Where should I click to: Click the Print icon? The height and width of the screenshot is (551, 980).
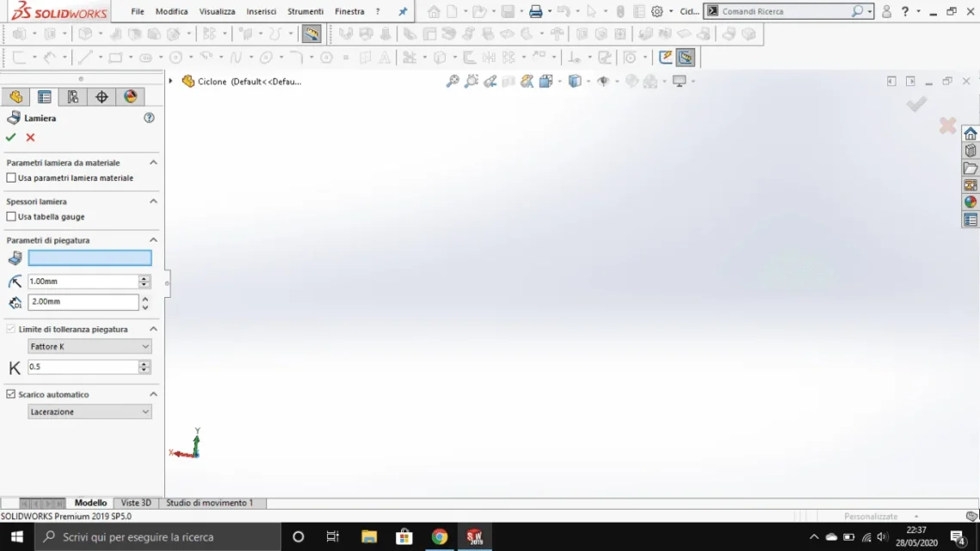tap(536, 11)
